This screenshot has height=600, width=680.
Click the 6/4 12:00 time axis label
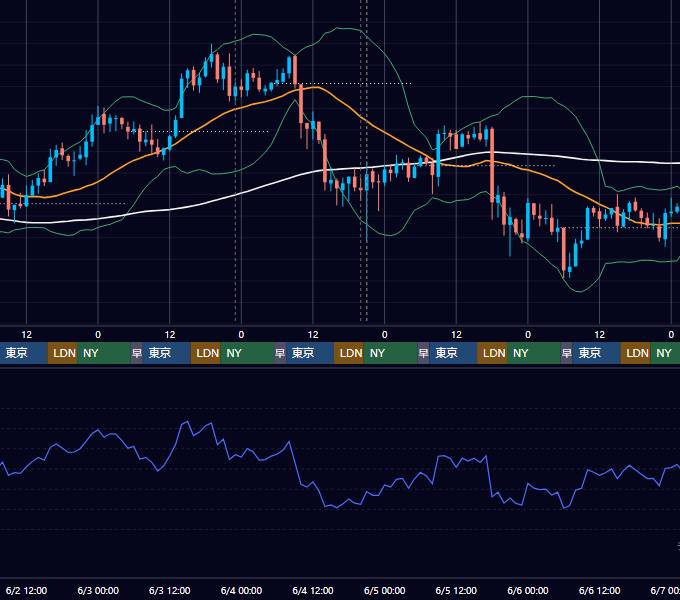tap(313, 590)
